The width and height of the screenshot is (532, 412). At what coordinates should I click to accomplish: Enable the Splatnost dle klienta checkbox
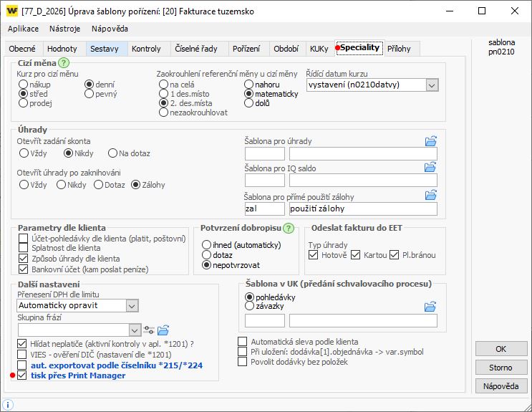pyautogui.click(x=23, y=248)
